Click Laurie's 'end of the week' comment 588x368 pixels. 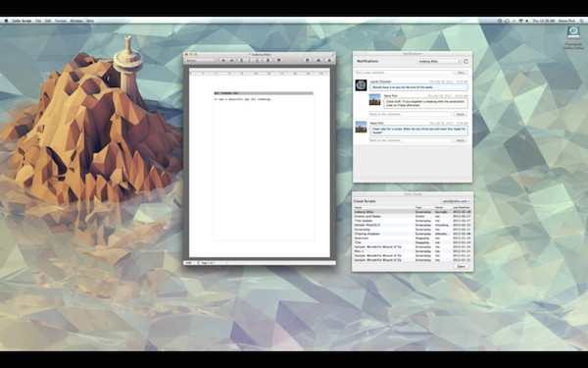point(418,87)
